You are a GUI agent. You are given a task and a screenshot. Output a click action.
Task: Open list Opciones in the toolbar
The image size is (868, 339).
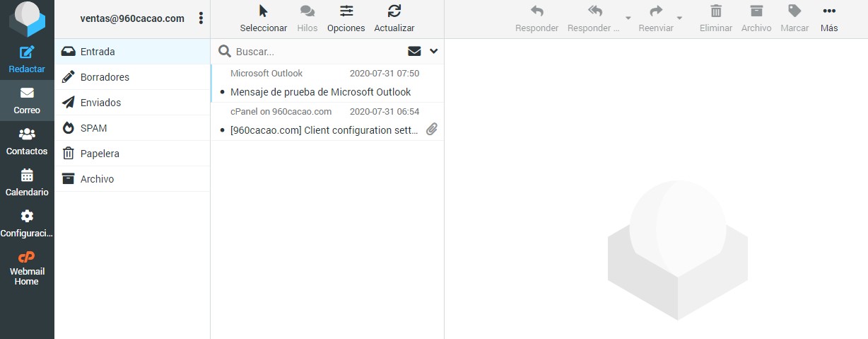coord(346,19)
